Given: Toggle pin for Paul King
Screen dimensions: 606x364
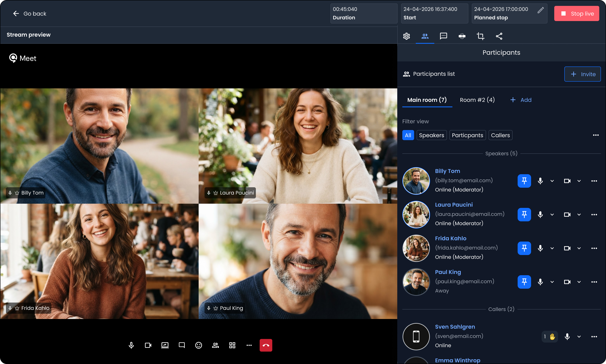Looking at the screenshot, I should coord(524,282).
